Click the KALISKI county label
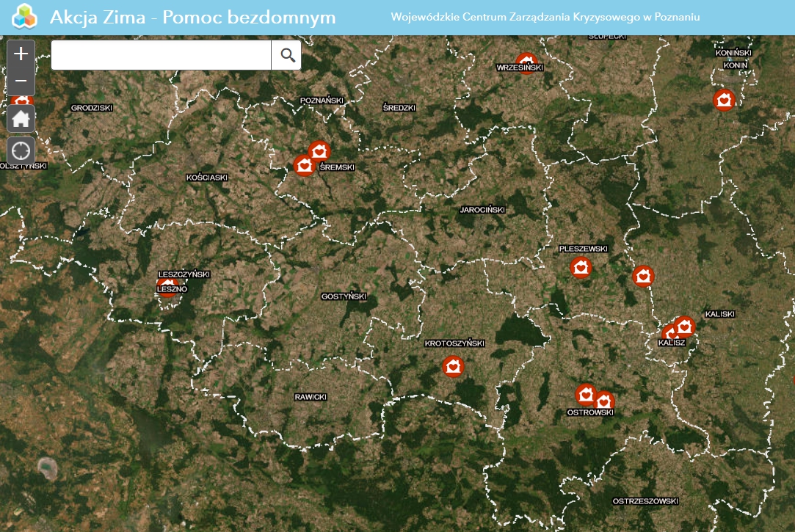Viewport: 795px width, 532px height. point(720,314)
